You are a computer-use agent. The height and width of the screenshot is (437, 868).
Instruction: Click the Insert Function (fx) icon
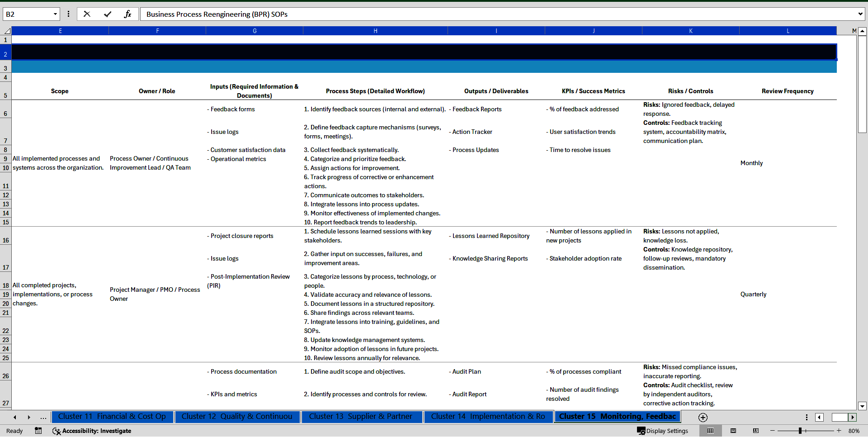pos(128,14)
